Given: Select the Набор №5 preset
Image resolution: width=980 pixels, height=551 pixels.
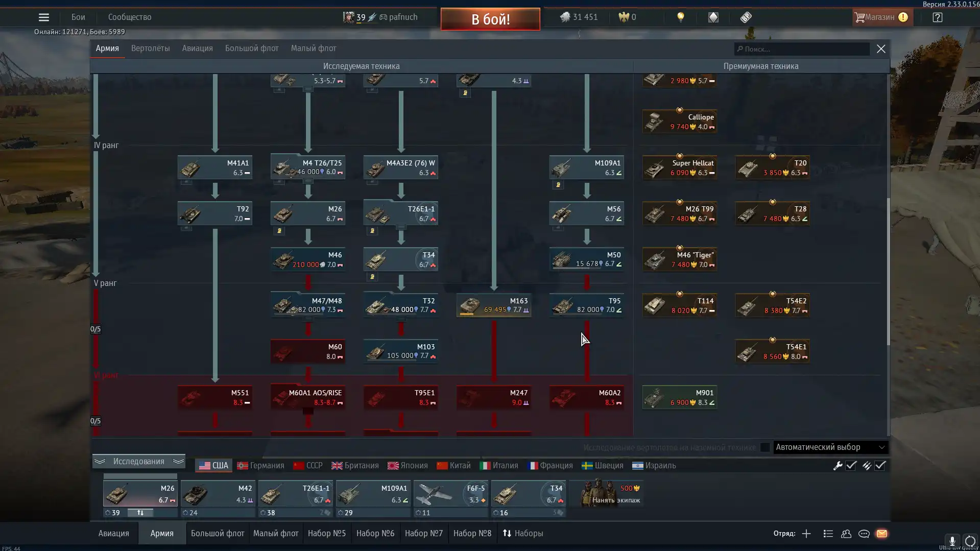Looking at the screenshot, I should (x=327, y=534).
